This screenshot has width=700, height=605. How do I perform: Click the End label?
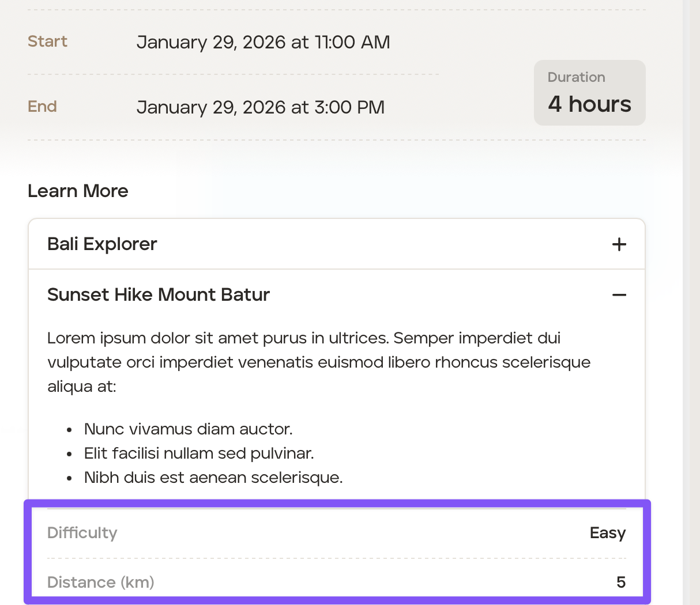pos(42,107)
